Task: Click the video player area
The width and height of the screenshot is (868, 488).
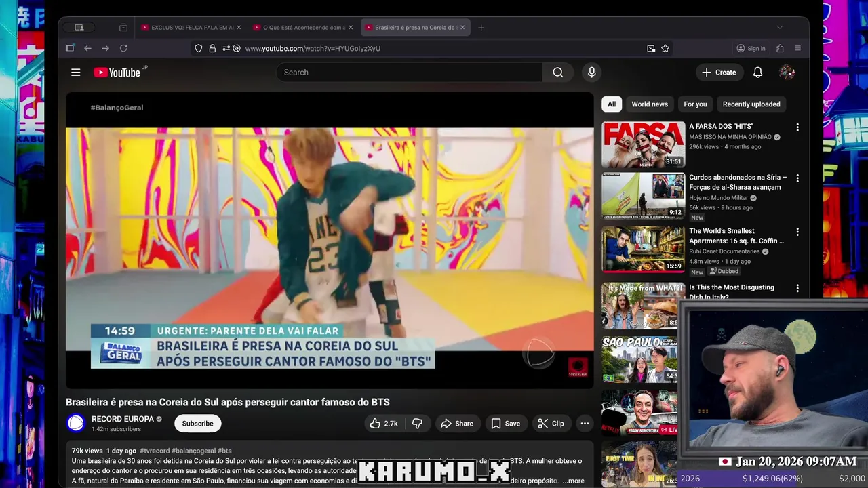Action: point(330,241)
